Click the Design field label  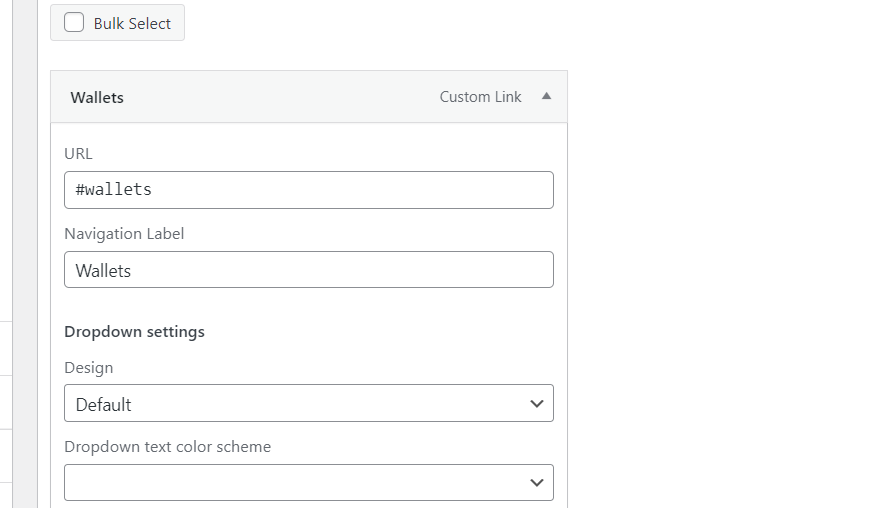(x=89, y=367)
